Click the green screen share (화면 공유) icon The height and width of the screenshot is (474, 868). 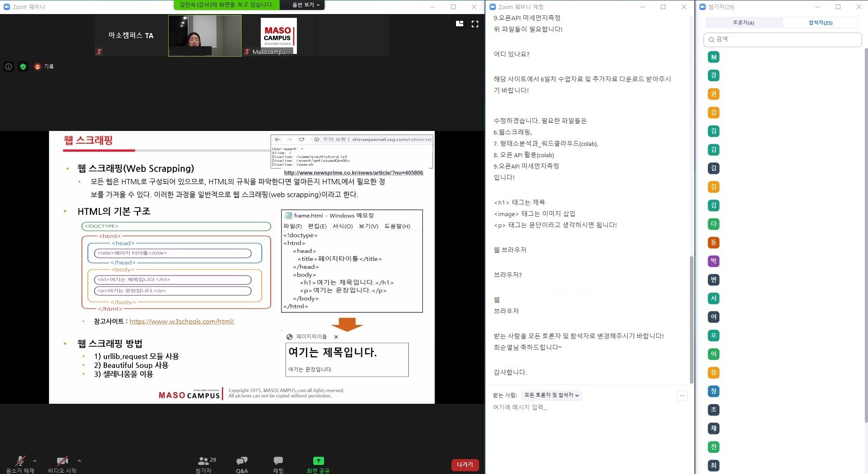coord(318,461)
